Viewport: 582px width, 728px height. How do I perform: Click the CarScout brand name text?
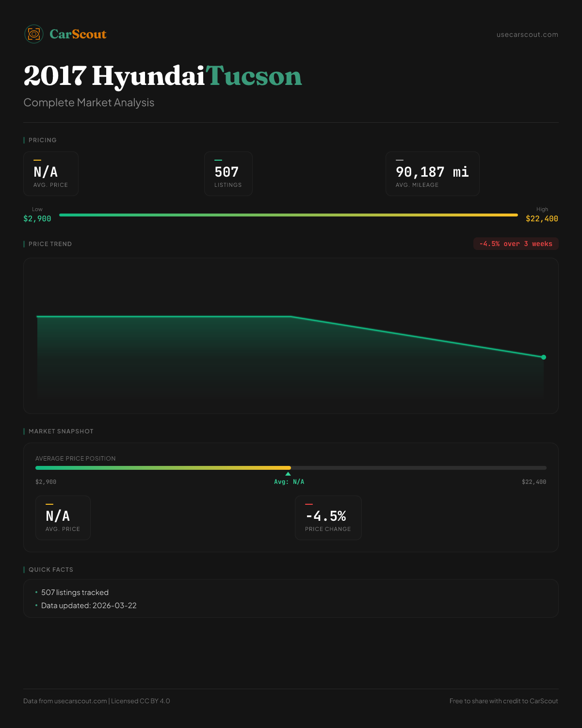78,34
